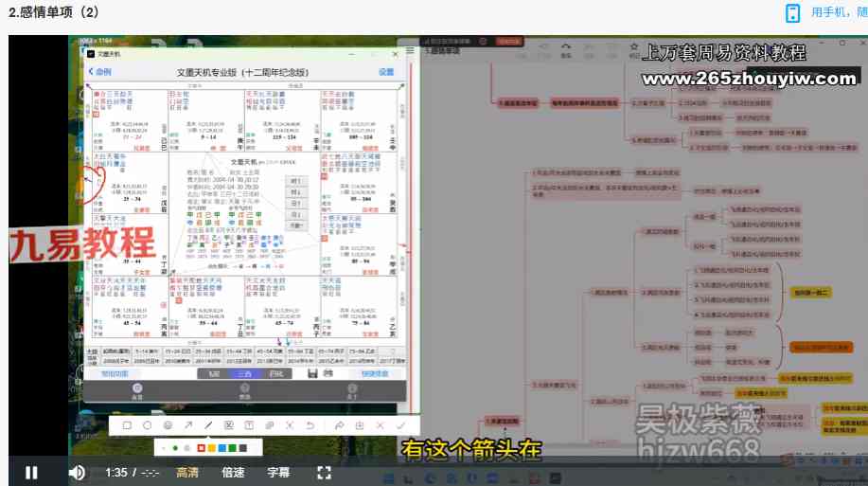Undo the last annotation
The image size is (868, 486).
[x=310, y=426]
